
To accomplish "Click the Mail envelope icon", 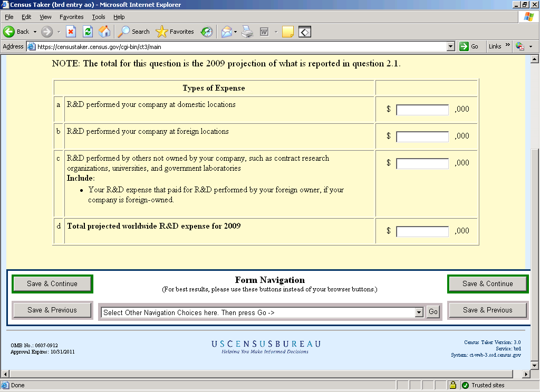I will [226, 32].
